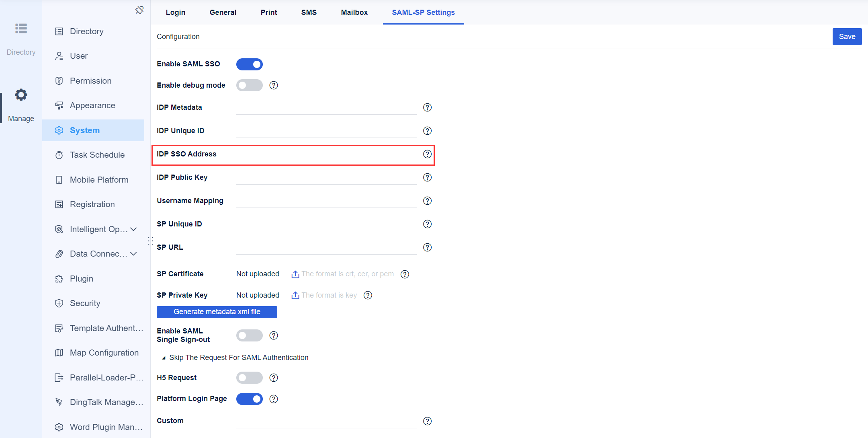Enable debug mode

249,85
